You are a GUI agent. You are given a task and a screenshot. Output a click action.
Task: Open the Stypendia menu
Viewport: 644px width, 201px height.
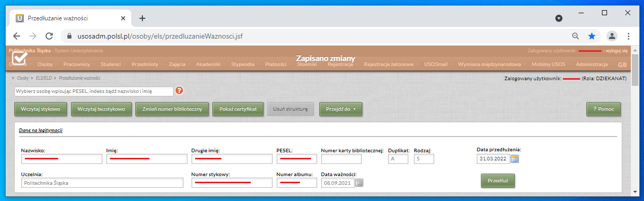tap(243, 65)
